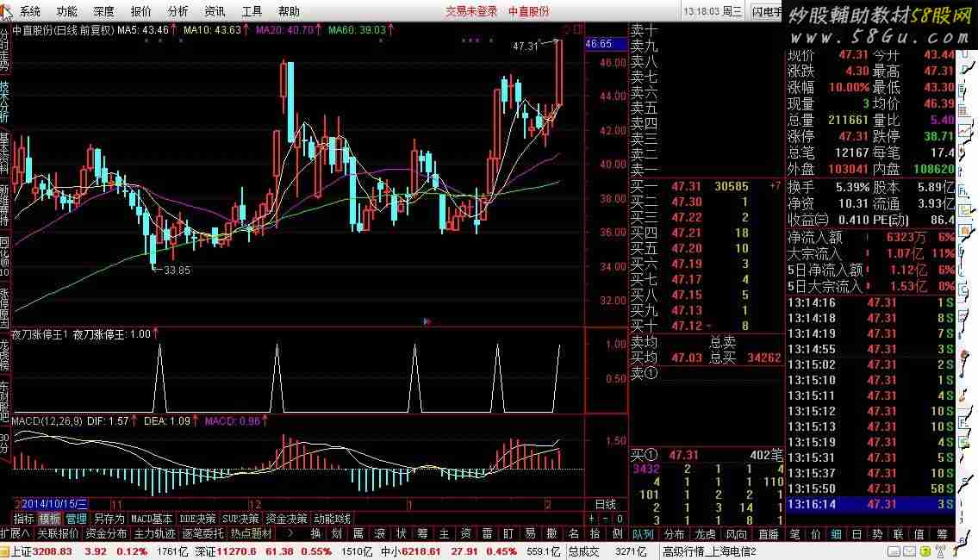Open the 系统 menu

[30, 11]
